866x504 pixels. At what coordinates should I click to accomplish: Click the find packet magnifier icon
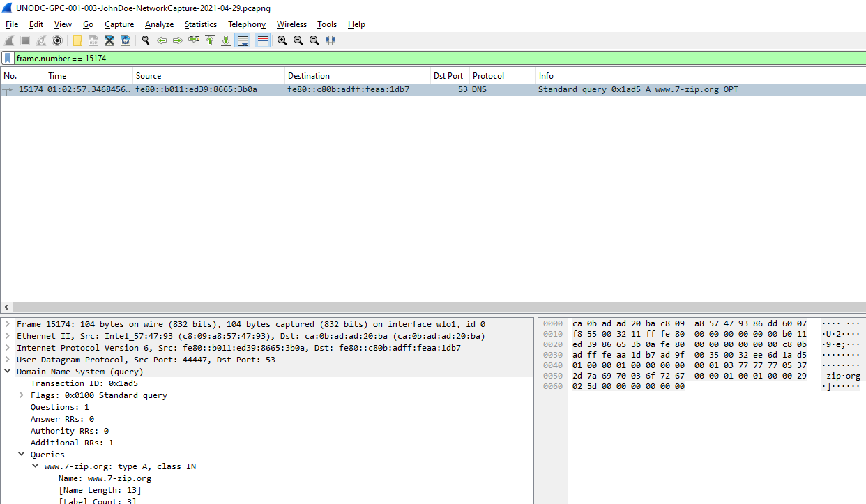coord(146,40)
